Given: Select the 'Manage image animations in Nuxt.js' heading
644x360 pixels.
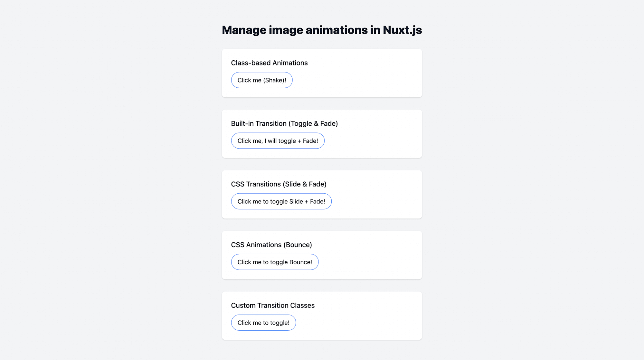Looking at the screenshot, I should [322, 30].
